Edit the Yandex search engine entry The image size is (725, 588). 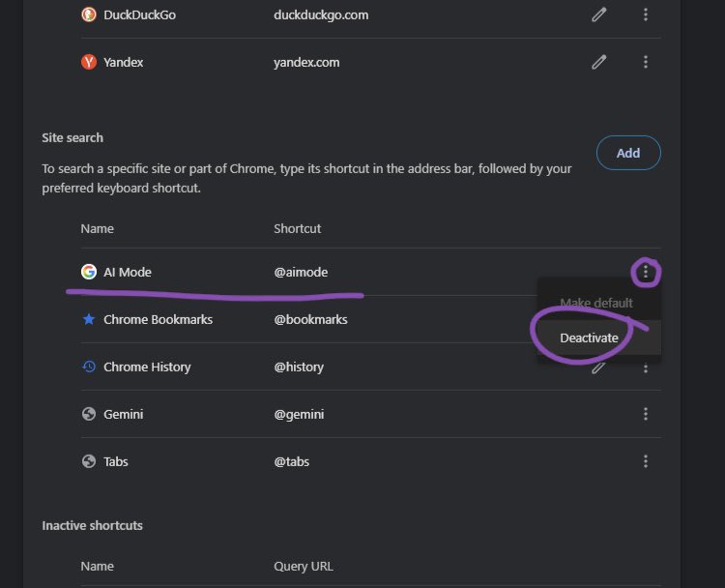598,62
